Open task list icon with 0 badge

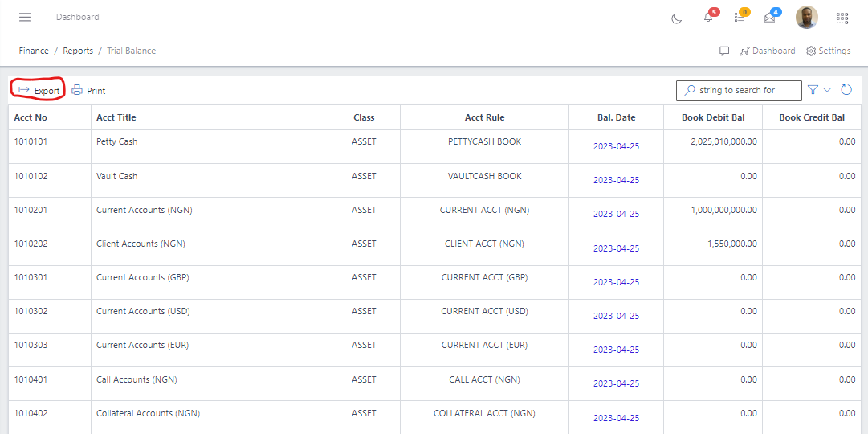pyautogui.click(x=739, y=18)
